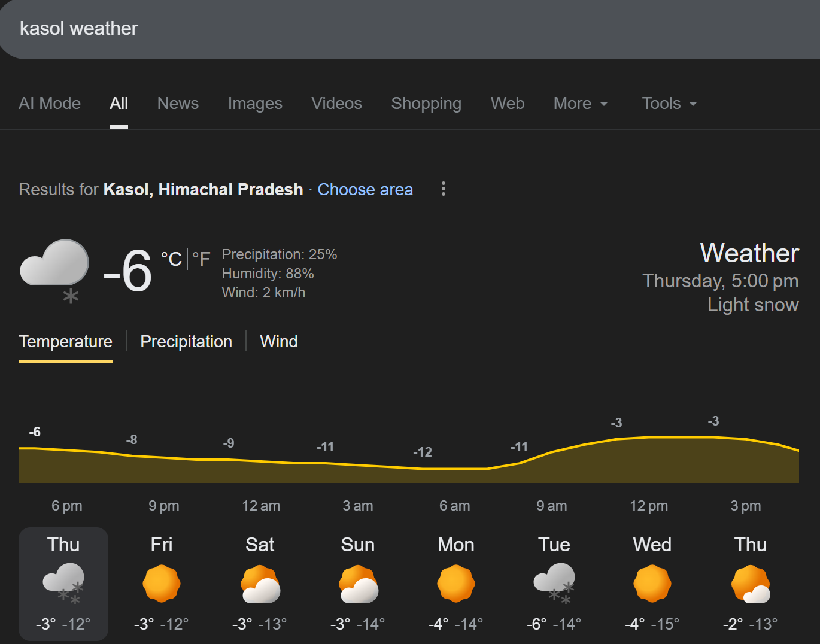Switch to the Precipitation chart tab
820x644 pixels.
tap(186, 341)
